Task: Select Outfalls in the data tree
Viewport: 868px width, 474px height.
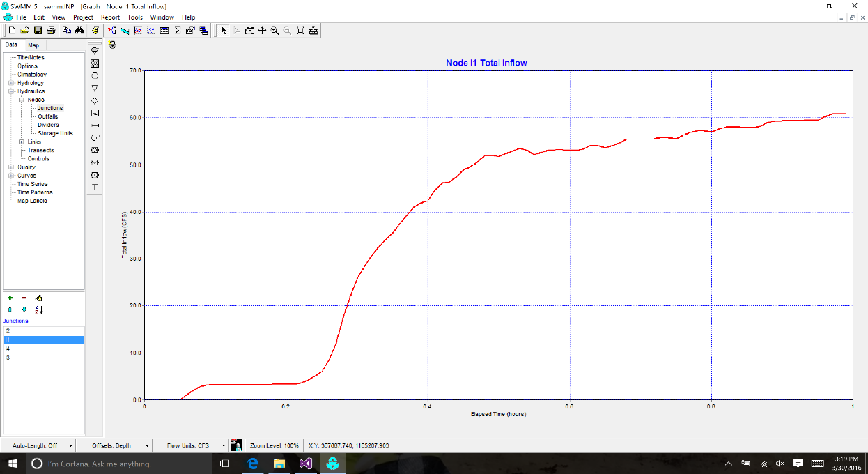Action: (47, 116)
